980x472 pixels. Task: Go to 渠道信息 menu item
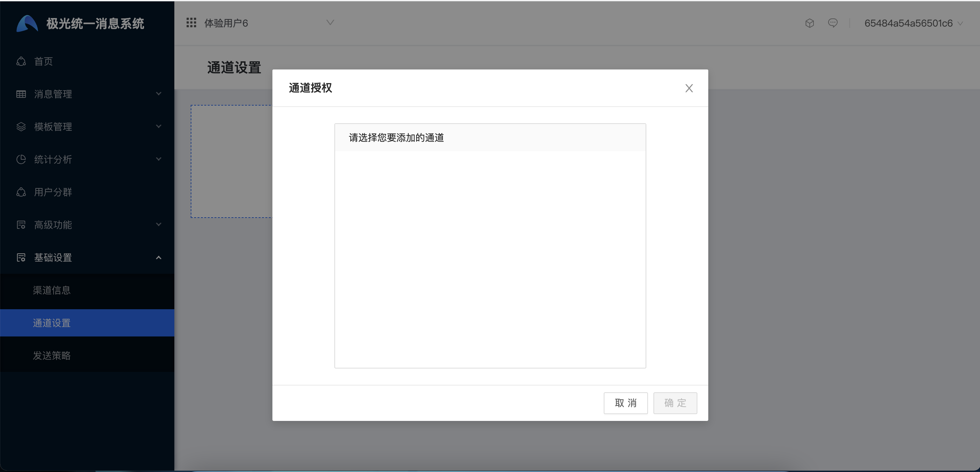tap(52, 290)
